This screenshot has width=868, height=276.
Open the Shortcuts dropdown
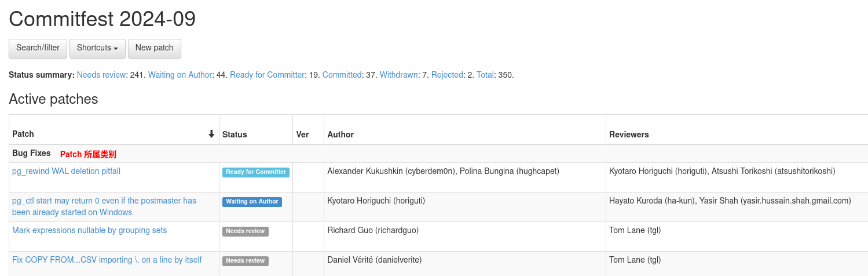click(x=97, y=48)
